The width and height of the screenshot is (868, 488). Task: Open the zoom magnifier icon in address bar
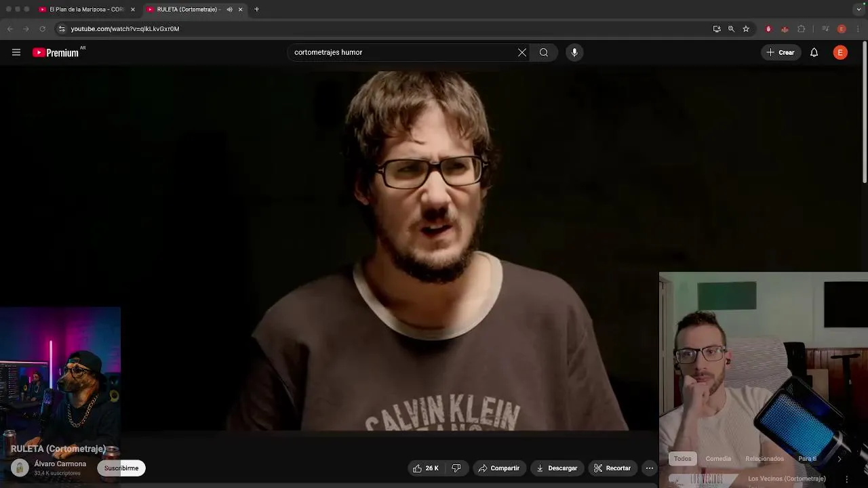click(731, 29)
